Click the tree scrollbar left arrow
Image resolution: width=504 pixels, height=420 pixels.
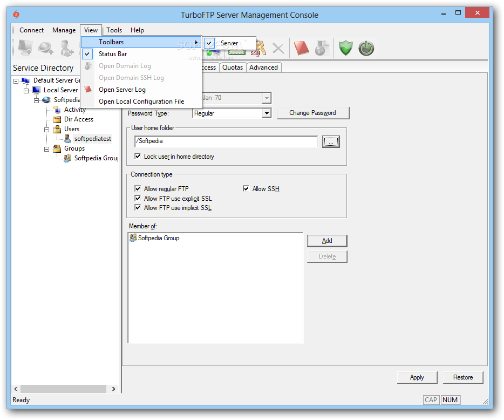pyautogui.click(x=16, y=389)
